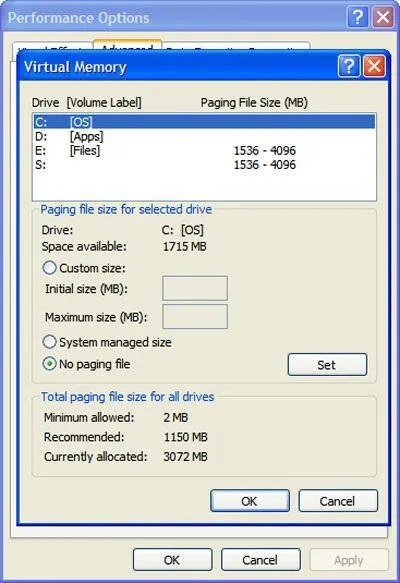Click the Paging File Size (MB) column header
The height and width of the screenshot is (583, 400).
pos(254,103)
